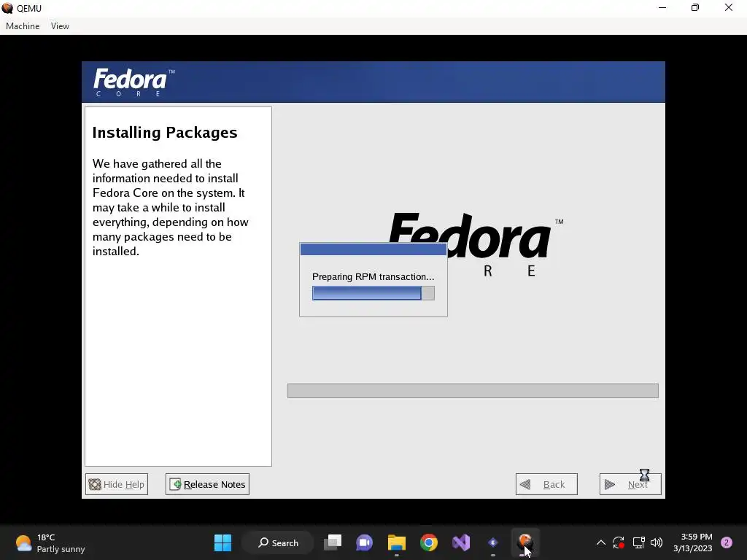Screen dimensions: 747x560
Task: Open File Explorer from the taskbar
Action: tap(396, 542)
